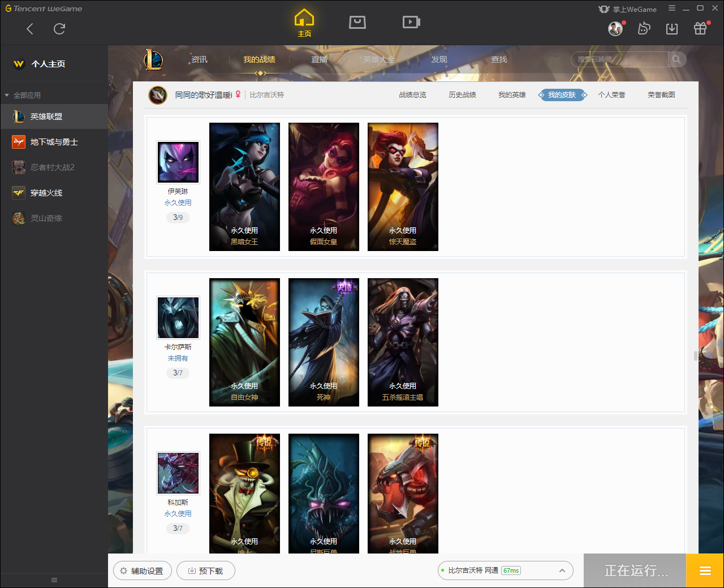Click the 伊芙琳 champion portrait

178,162
